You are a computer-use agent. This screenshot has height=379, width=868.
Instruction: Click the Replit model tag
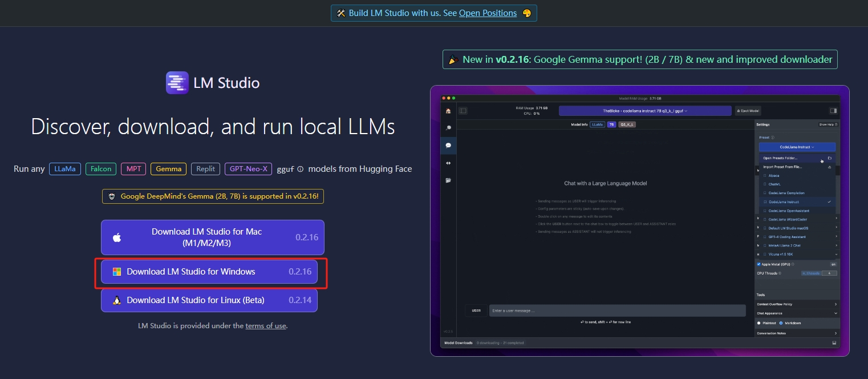pyautogui.click(x=206, y=169)
